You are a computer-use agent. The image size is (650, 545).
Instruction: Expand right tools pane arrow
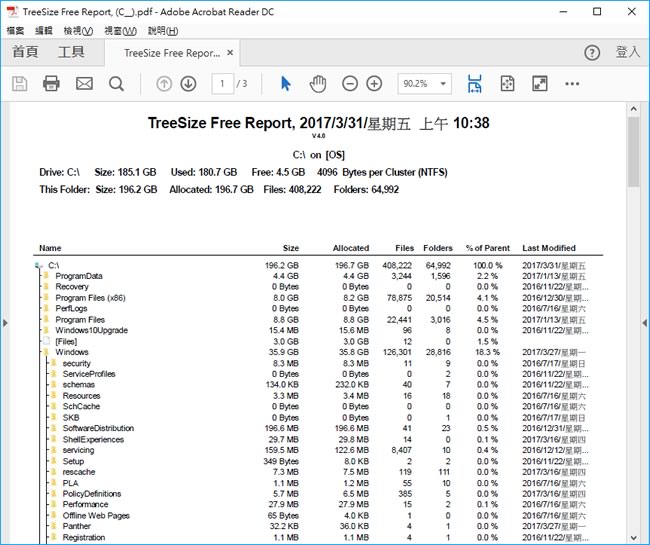click(645, 323)
